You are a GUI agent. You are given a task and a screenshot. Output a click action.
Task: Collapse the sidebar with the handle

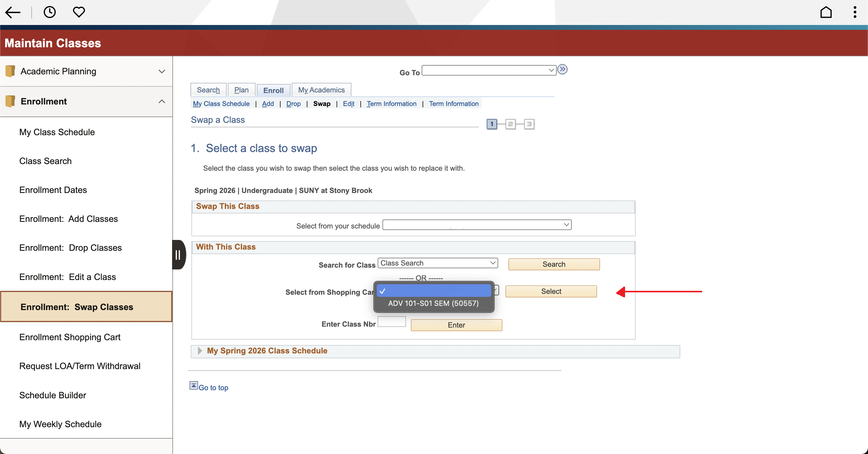coord(179,255)
